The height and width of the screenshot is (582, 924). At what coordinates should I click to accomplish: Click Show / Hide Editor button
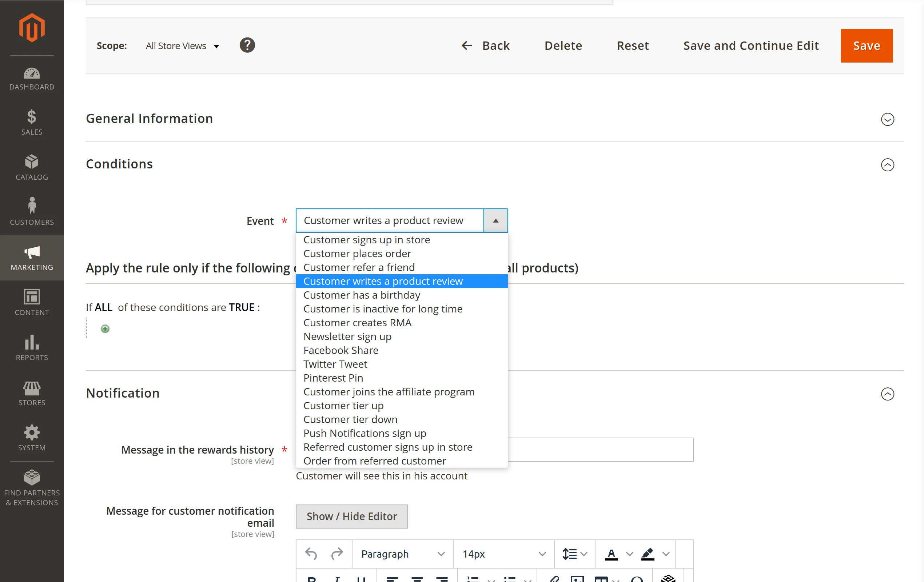[x=351, y=517]
